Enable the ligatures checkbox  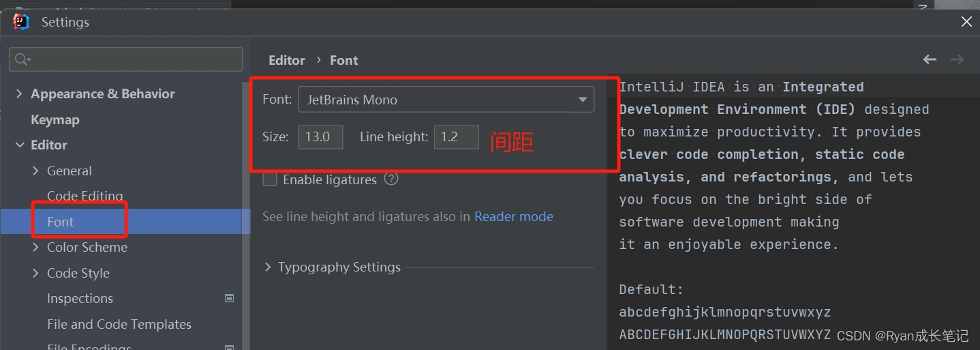pyautogui.click(x=270, y=179)
